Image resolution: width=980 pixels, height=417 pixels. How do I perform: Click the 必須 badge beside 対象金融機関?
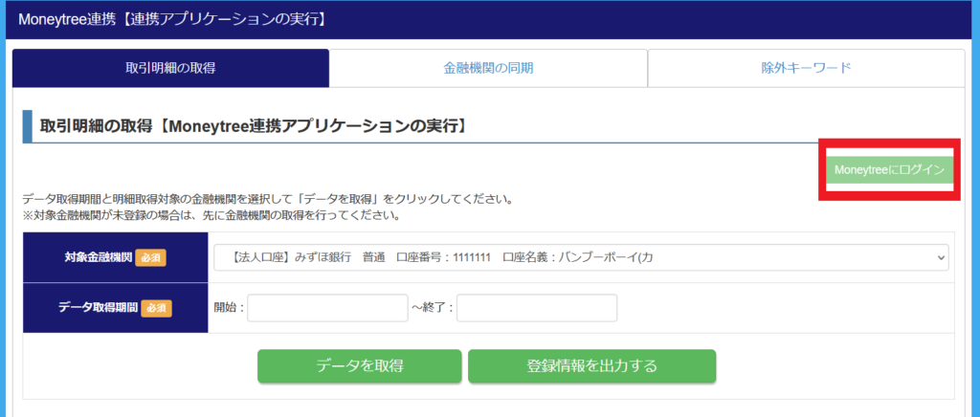tap(150, 257)
